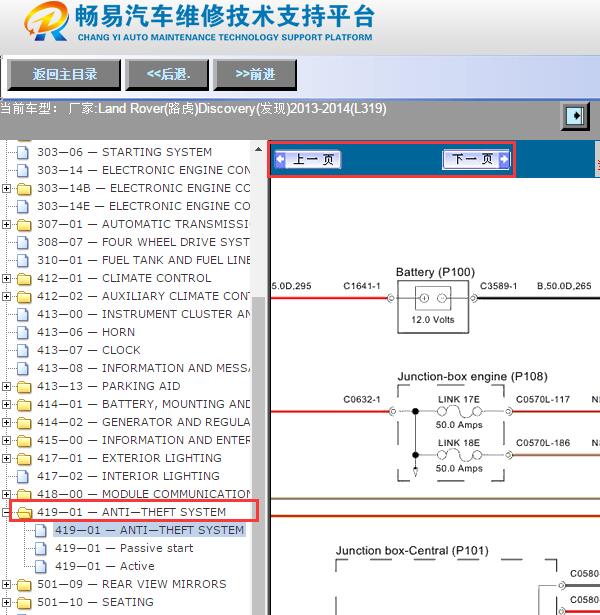Select 419-01 Anti-Theft System child page
The width and height of the screenshot is (600, 615).
(x=149, y=530)
